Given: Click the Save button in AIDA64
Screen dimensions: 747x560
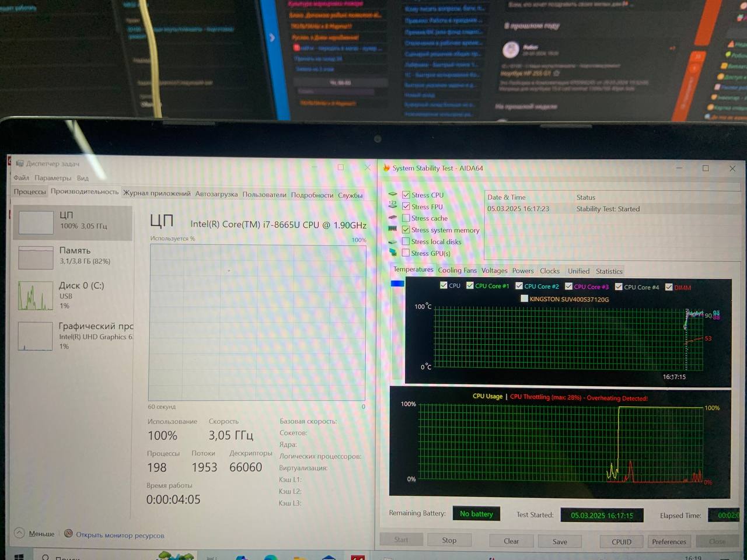Looking at the screenshot, I should 560,541.
